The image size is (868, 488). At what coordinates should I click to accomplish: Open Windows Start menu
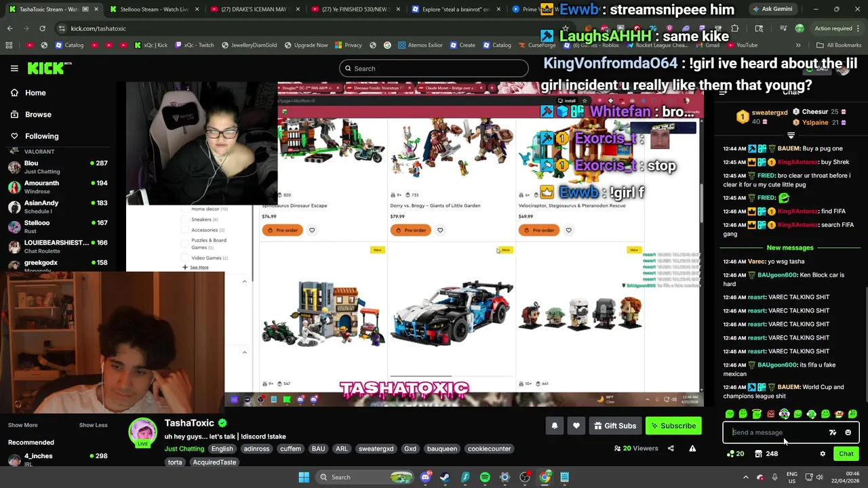[x=304, y=477]
